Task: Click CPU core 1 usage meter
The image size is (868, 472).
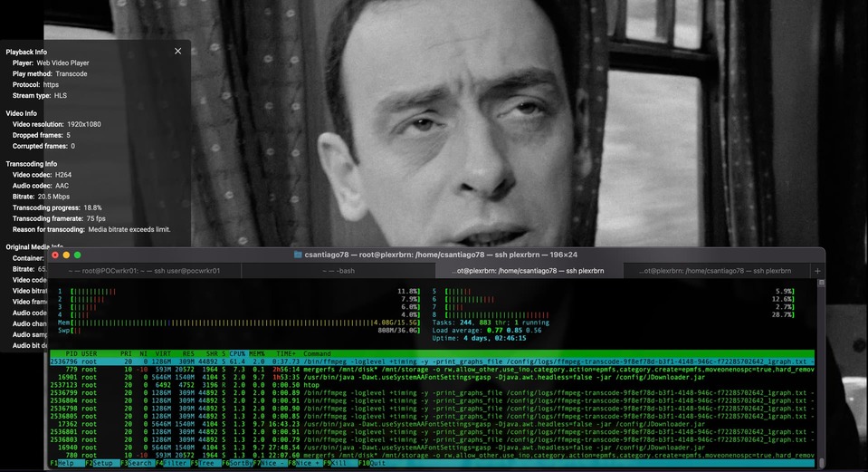Action: click(239, 292)
